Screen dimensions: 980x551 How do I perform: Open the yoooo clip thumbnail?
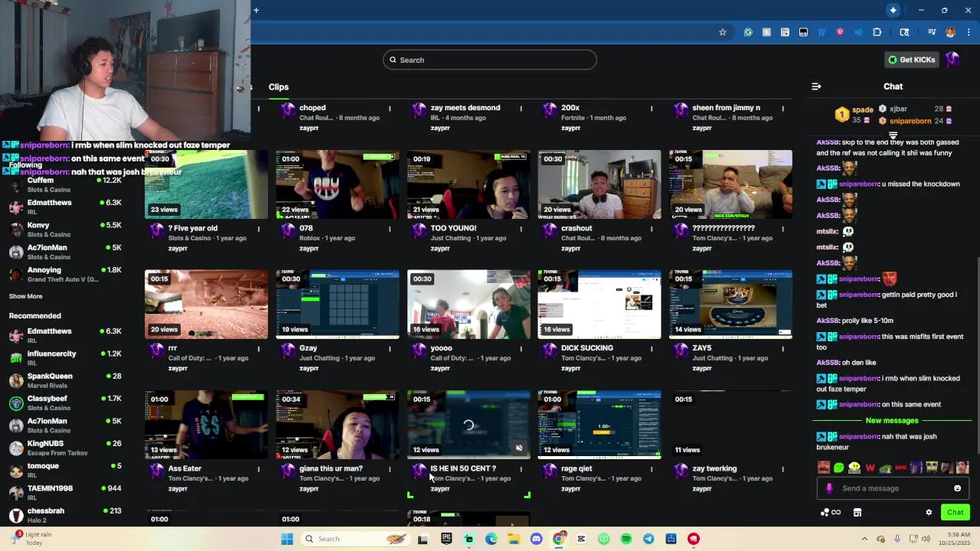469,305
